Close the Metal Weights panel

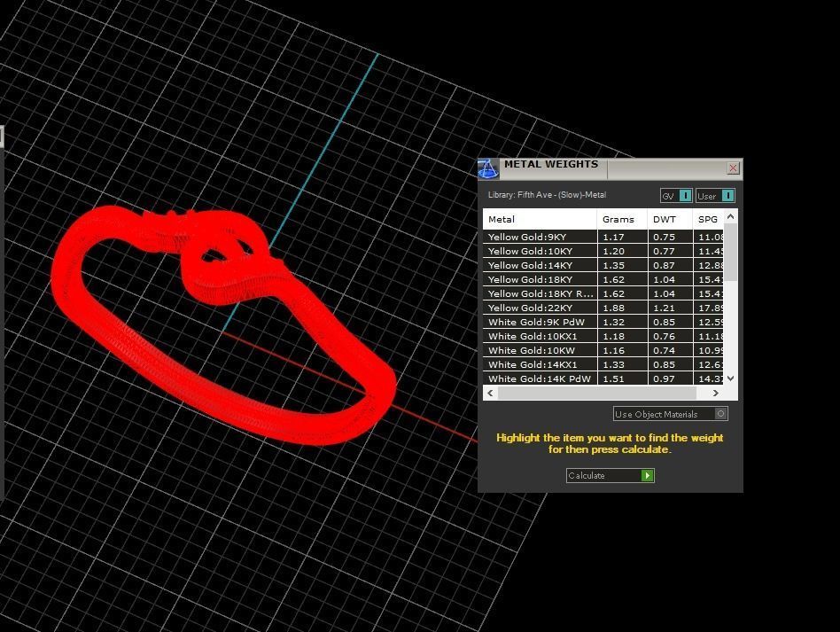pos(733,168)
